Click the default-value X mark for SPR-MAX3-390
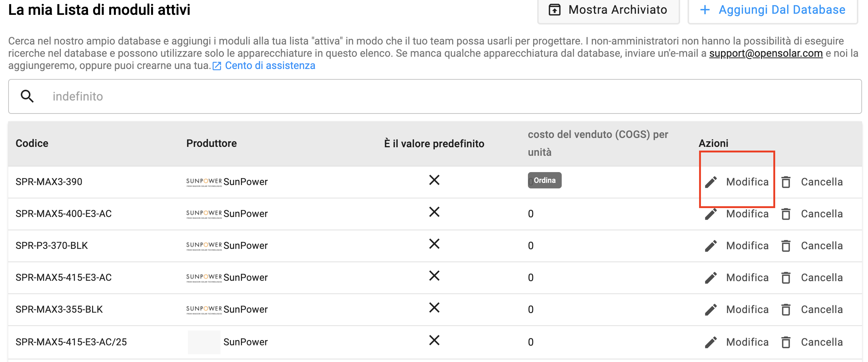This screenshot has width=868, height=362. point(434,180)
